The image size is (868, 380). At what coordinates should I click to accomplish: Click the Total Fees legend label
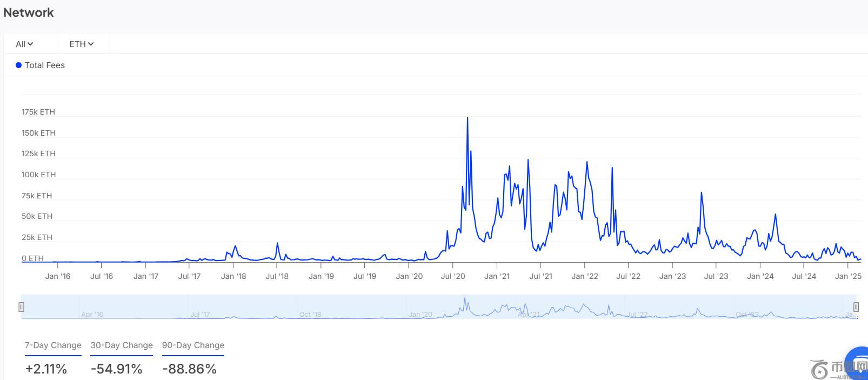click(45, 65)
